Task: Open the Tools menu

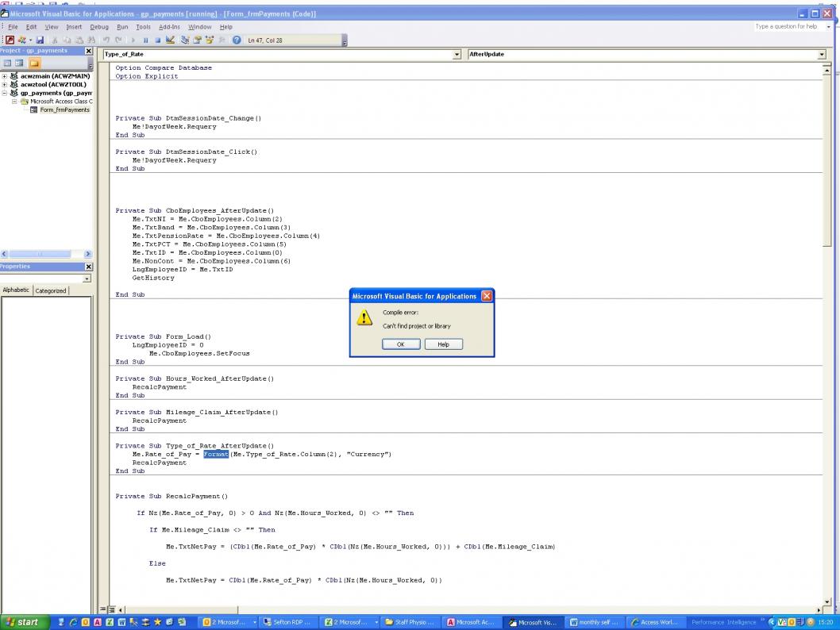Action: pos(143,27)
